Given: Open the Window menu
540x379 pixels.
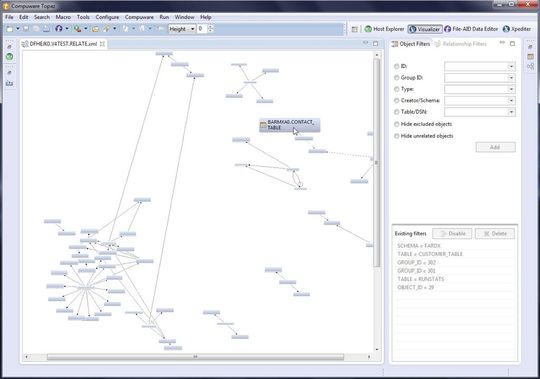Looking at the screenshot, I should pos(185,17).
